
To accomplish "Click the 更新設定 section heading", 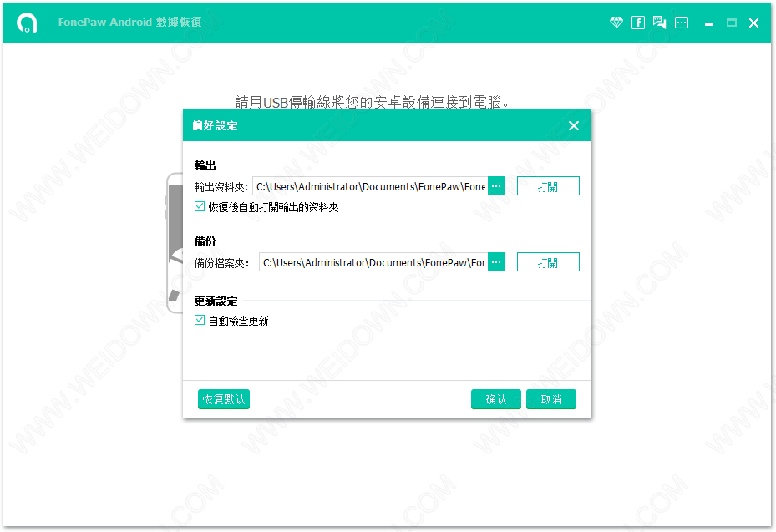I will 216,301.
